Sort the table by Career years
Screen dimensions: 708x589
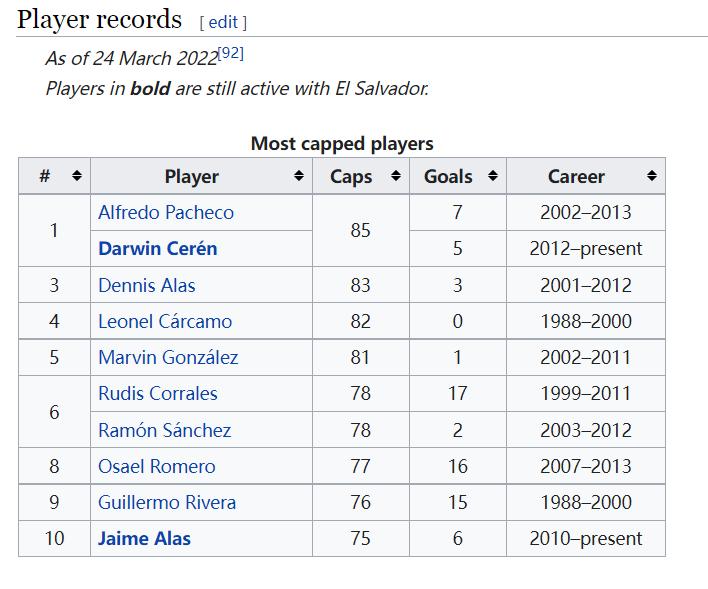(x=651, y=176)
